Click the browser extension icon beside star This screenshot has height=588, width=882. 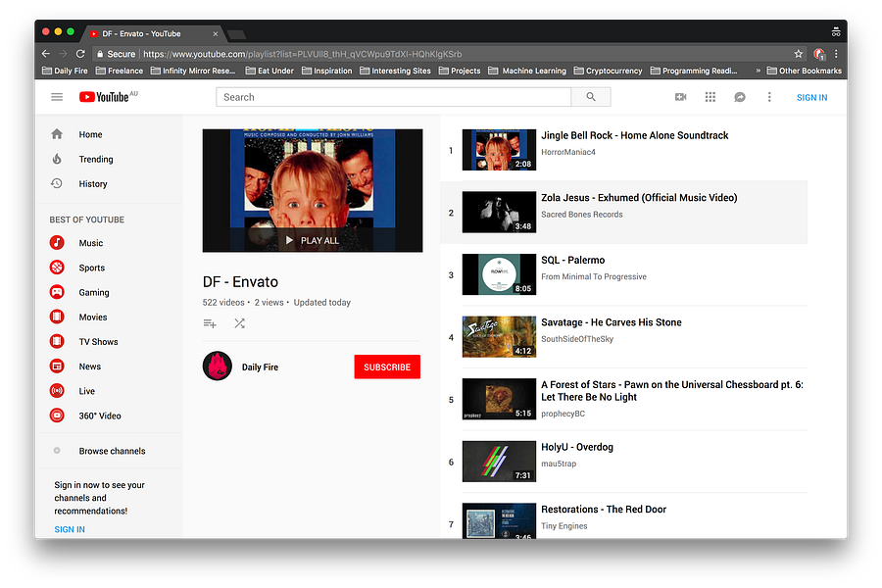[819, 54]
